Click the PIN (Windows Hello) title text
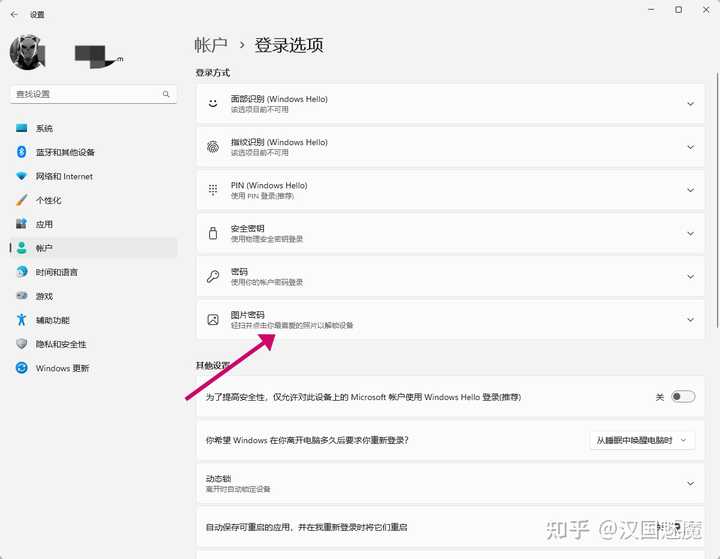720x559 pixels. tap(269, 185)
